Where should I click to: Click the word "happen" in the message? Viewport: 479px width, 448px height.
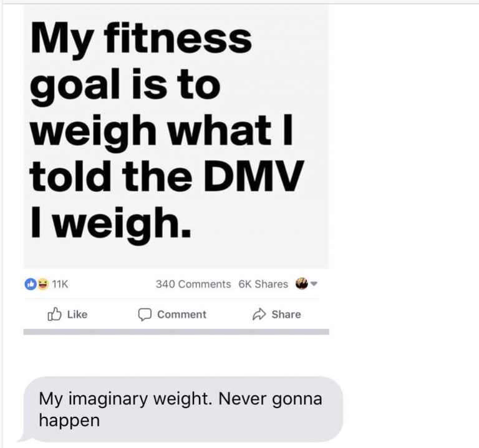click(69, 421)
